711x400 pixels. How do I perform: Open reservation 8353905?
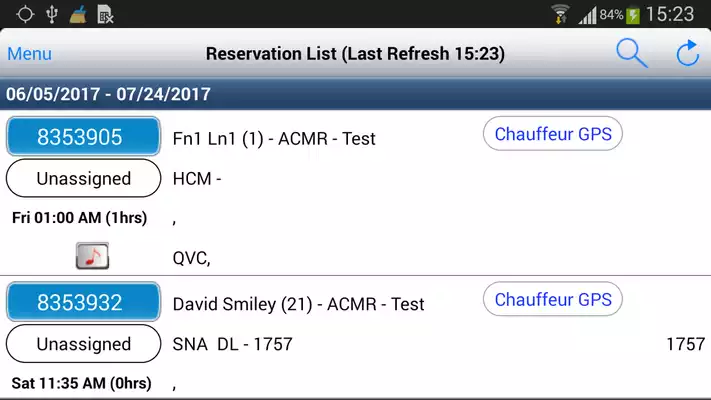pyautogui.click(x=83, y=137)
